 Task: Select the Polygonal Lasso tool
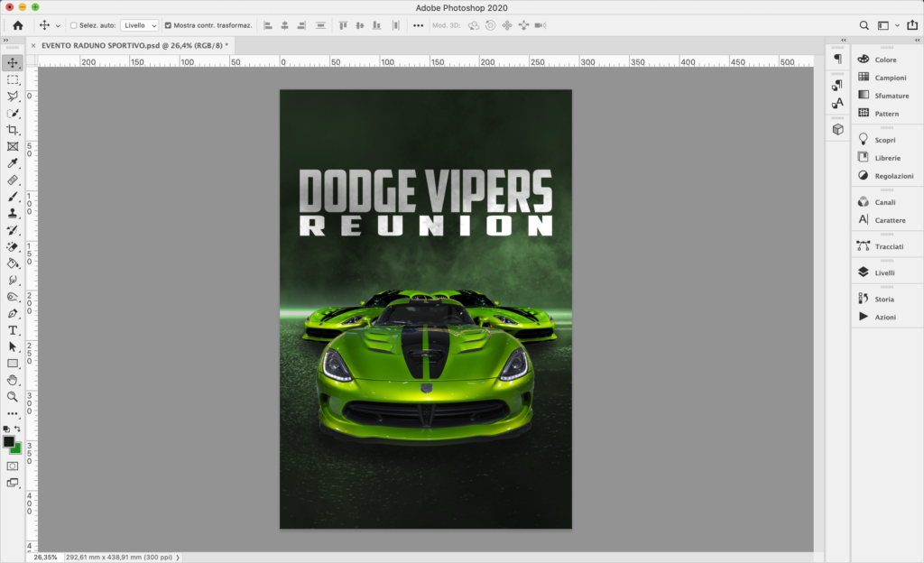click(13, 96)
